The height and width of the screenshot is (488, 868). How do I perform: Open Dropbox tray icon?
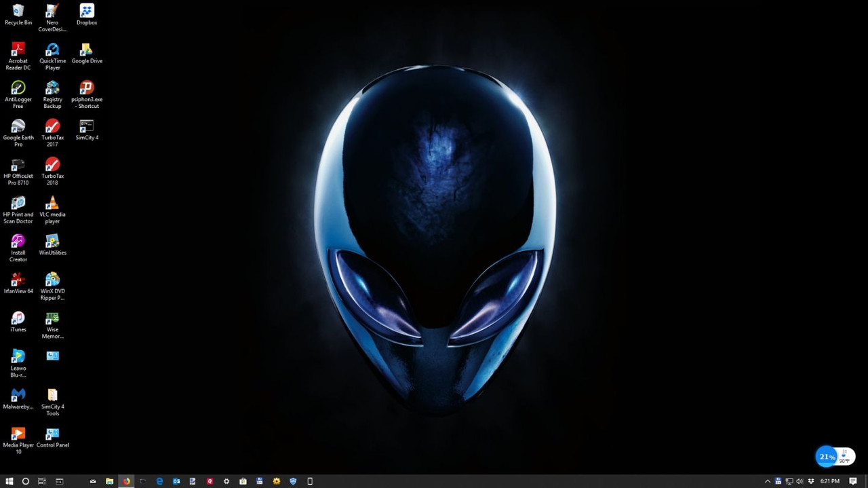(x=811, y=481)
